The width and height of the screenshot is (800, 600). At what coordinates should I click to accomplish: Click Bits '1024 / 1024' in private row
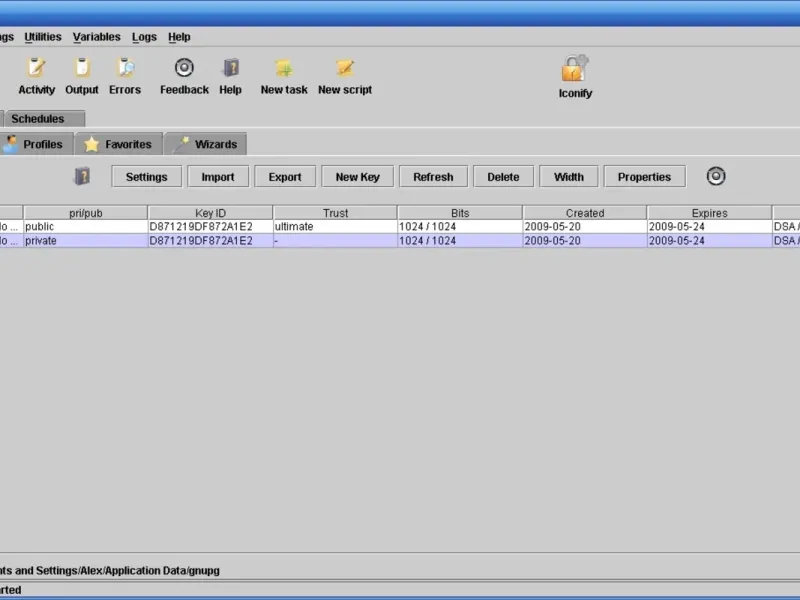[460, 241]
